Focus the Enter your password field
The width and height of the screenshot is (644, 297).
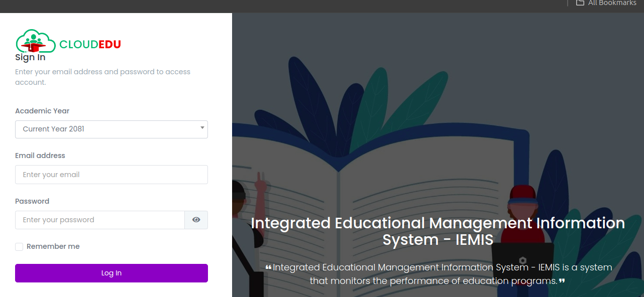(99, 220)
